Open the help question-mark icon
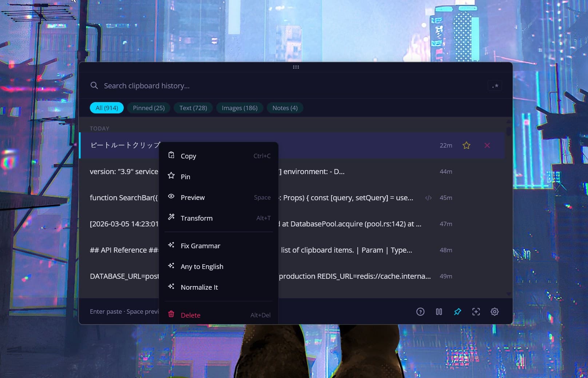Screen dimensions: 588x378 [x=421, y=311]
